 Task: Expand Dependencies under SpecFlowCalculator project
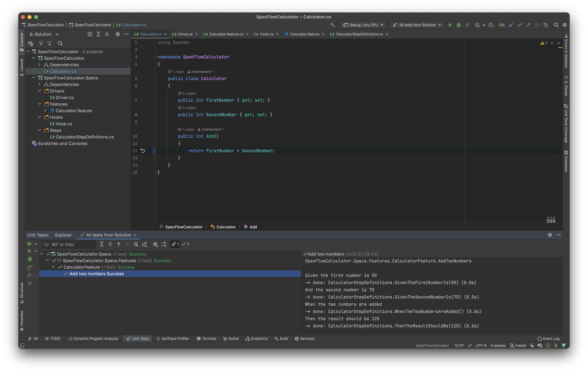click(40, 65)
